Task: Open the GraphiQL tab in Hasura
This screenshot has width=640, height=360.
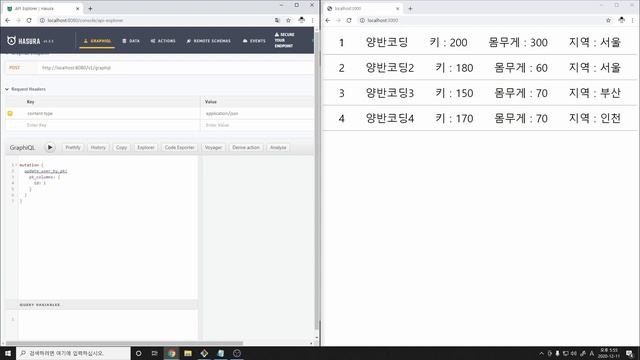Action: [97, 41]
